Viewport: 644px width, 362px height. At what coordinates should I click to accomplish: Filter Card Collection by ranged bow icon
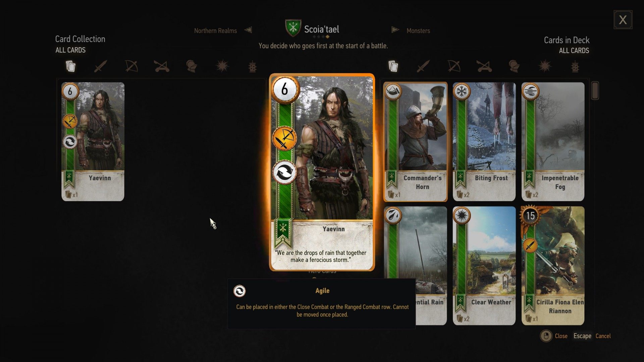[131, 66]
